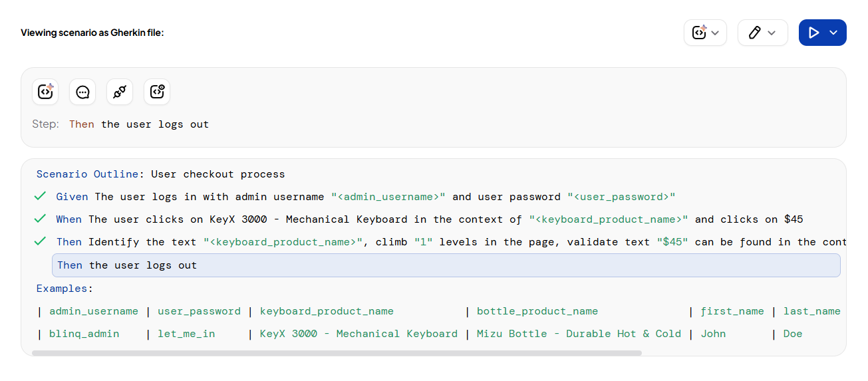
Task: Click the plug connector icon
Action: coord(120,92)
